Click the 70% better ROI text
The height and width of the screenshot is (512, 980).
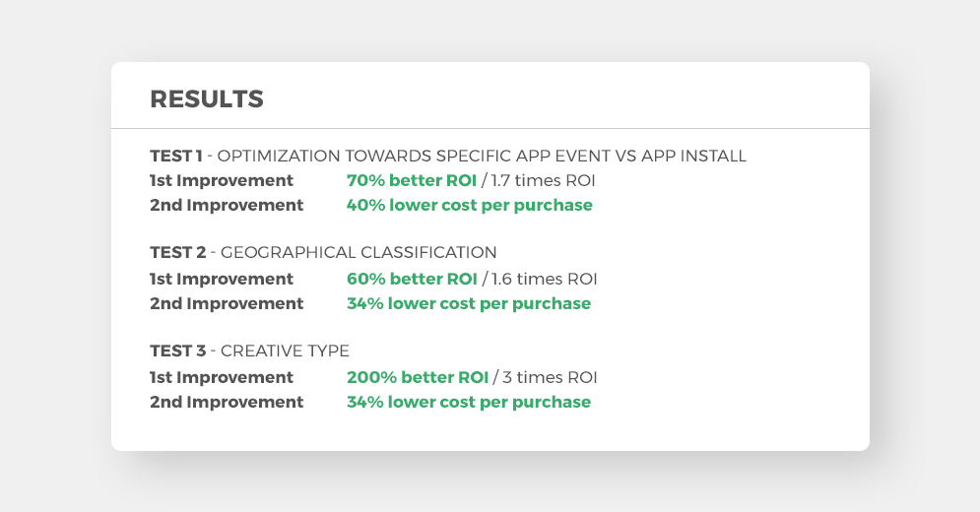(412, 180)
